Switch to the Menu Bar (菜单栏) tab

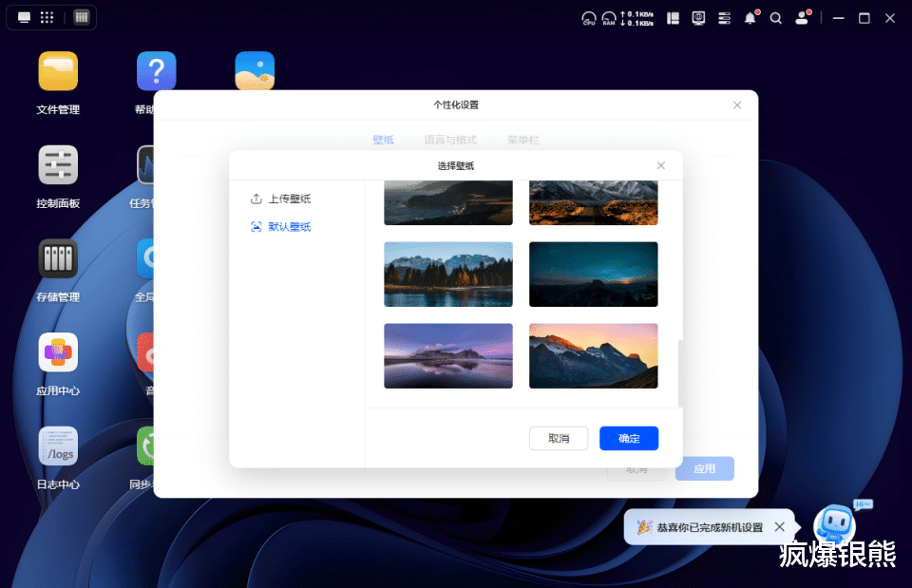pos(522,140)
